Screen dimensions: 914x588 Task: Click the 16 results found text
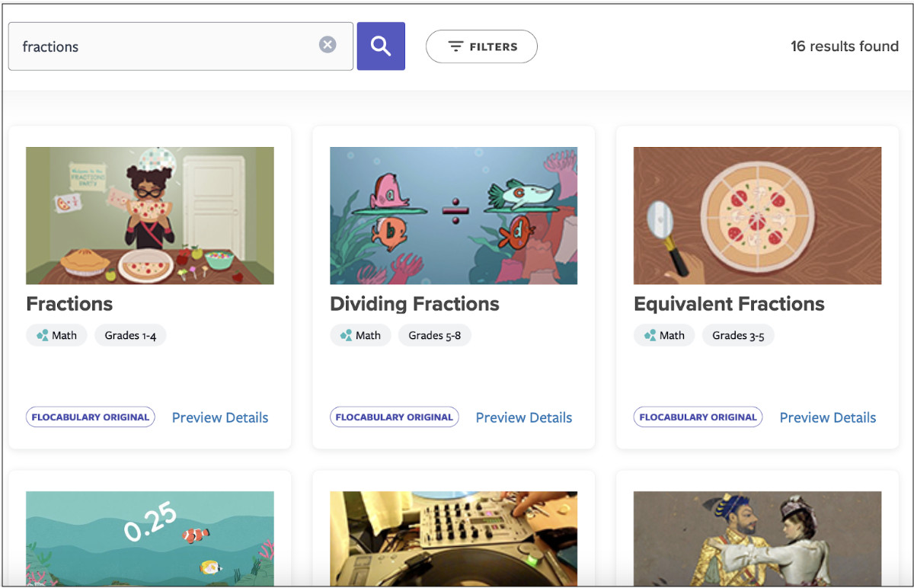point(845,46)
